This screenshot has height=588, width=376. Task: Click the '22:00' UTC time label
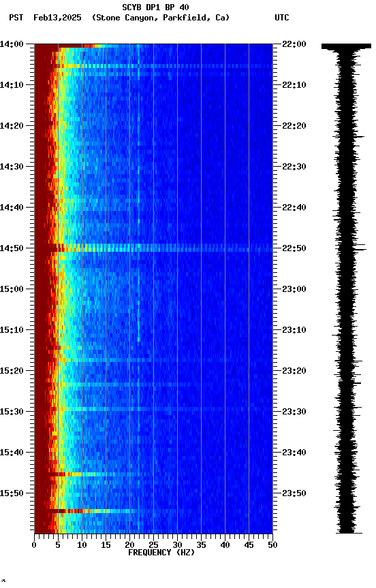point(294,44)
